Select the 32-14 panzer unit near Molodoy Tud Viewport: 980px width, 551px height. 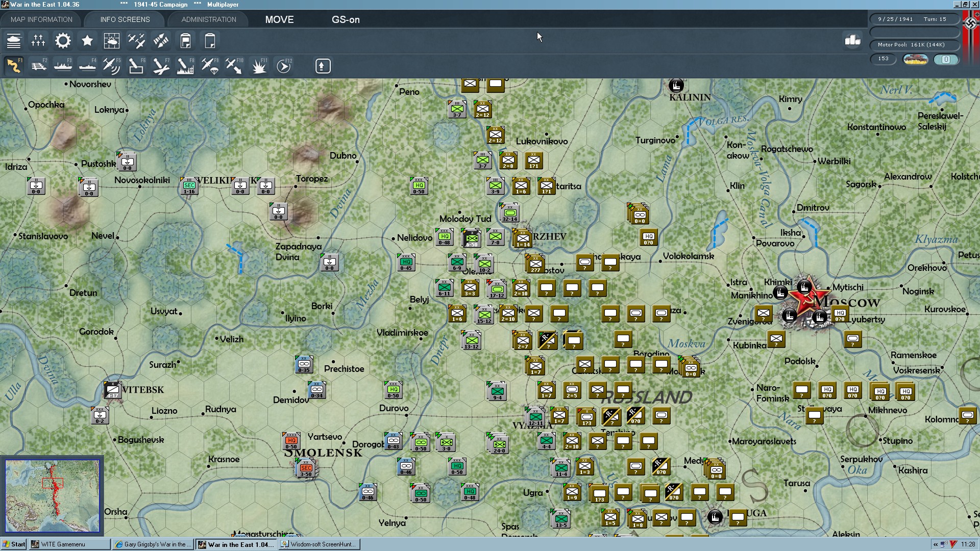pyautogui.click(x=510, y=213)
